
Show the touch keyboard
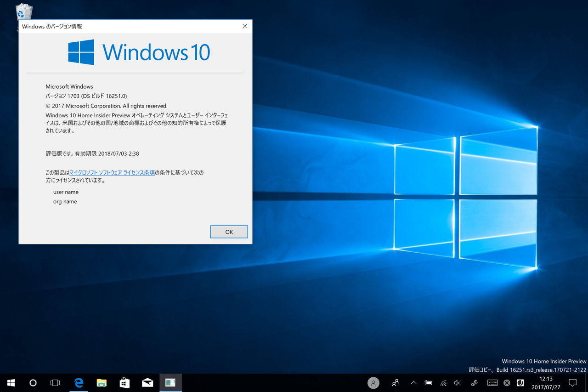tap(492, 382)
